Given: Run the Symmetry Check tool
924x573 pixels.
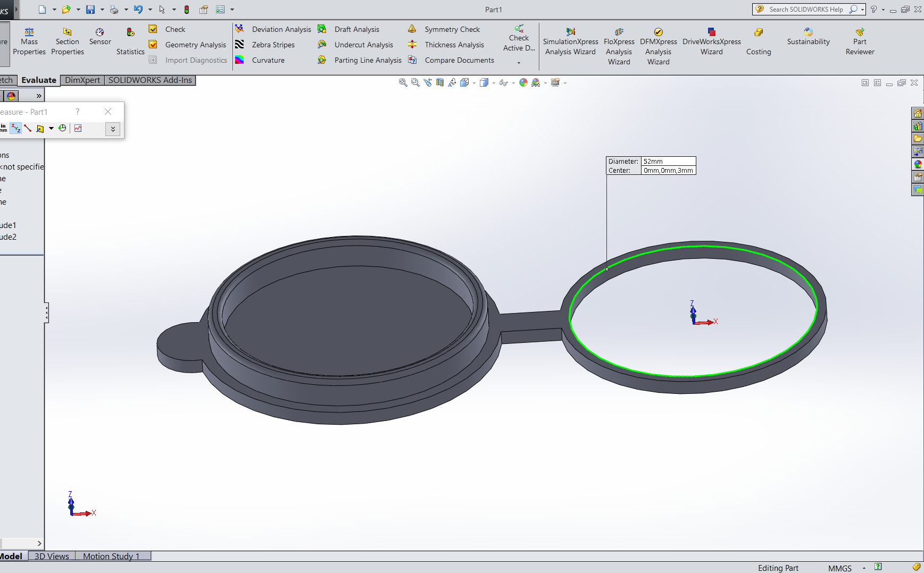Looking at the screenshot, I should 444,29.
